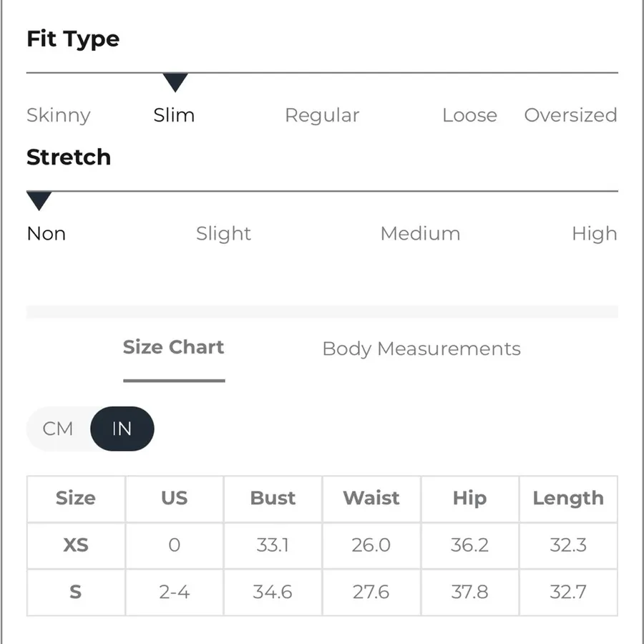The width and height of the screenshot is (644, 644).
Task: Click the Oversized fit label
Action: pos(571,115)
